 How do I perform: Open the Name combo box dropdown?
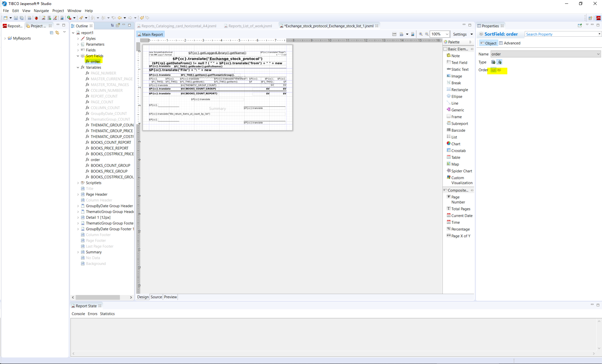[598, 54]
